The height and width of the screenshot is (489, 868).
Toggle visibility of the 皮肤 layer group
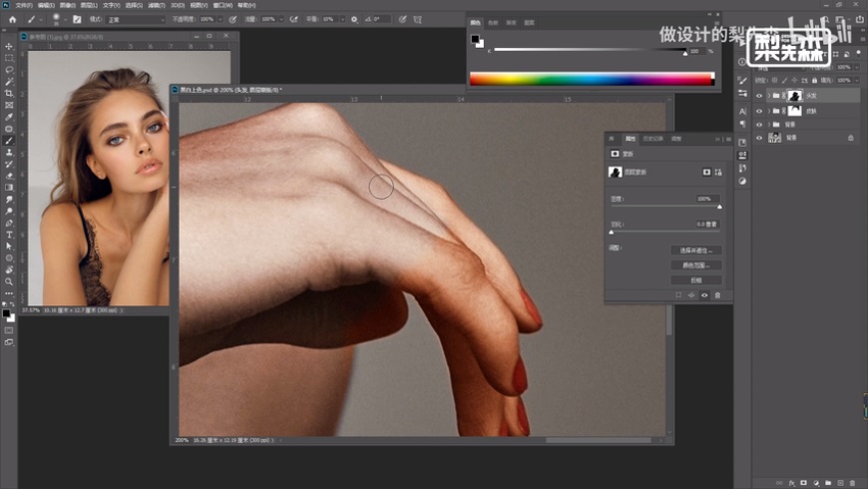coord(759,111)
